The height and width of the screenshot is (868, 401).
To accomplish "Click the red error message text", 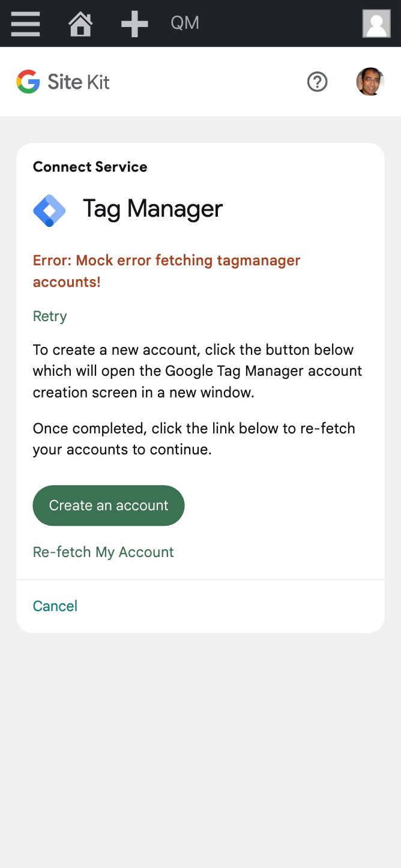I will [166, 271].
